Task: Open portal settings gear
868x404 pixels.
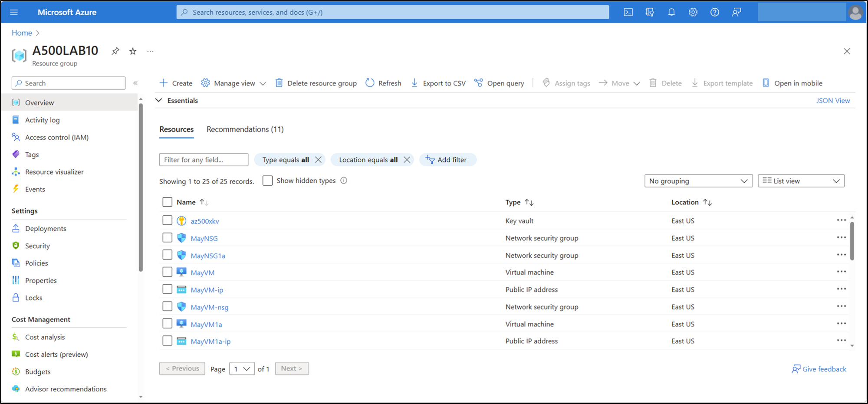Action: 693,12
